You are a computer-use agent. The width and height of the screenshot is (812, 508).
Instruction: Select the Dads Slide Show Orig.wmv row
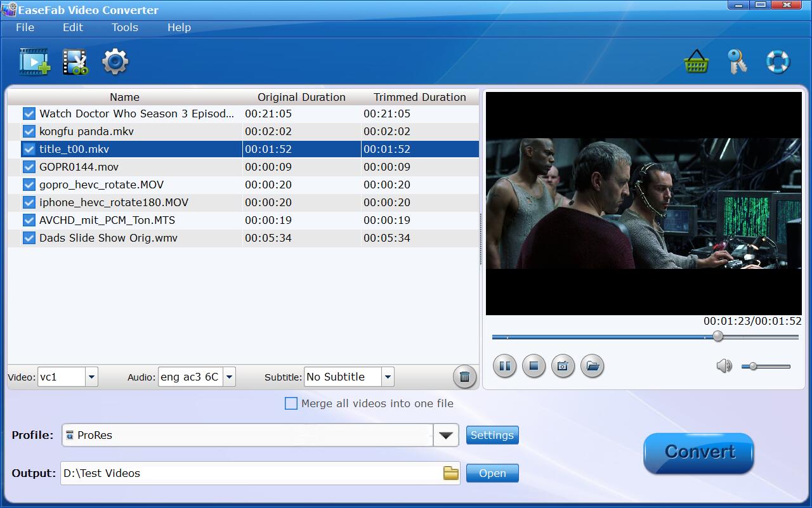pos(243,238)
